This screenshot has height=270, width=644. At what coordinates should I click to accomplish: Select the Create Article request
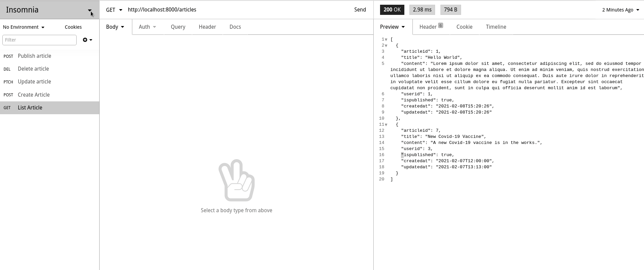50,95
